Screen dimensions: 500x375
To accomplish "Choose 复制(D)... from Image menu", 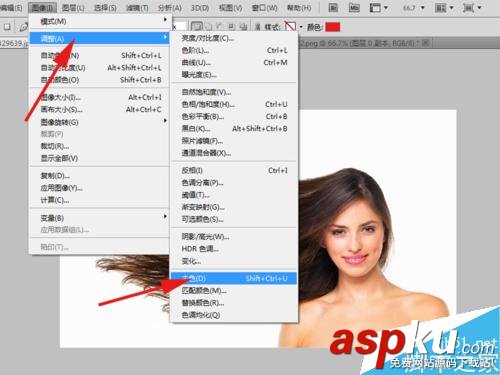I will (x=100, y=176).
